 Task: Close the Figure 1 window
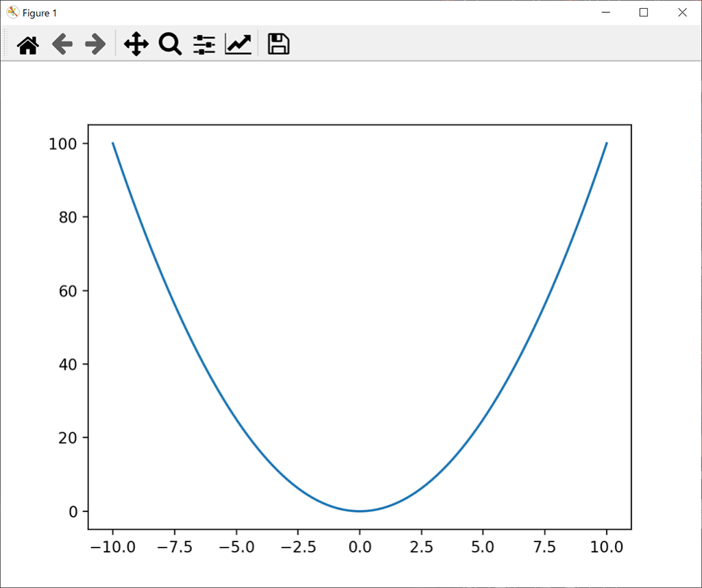click(682, 12)
